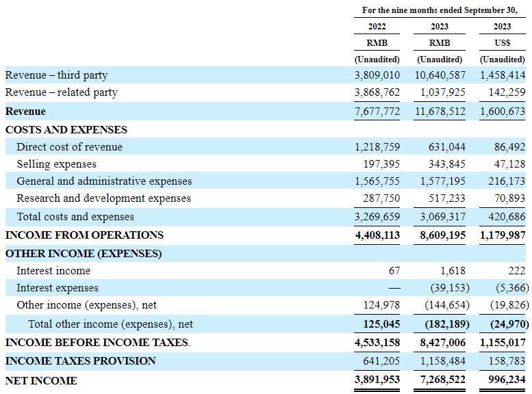Select 'Other income (expenses), net' label
The width and height of the screenshot is (532, 394).
[x=86, y=305]
